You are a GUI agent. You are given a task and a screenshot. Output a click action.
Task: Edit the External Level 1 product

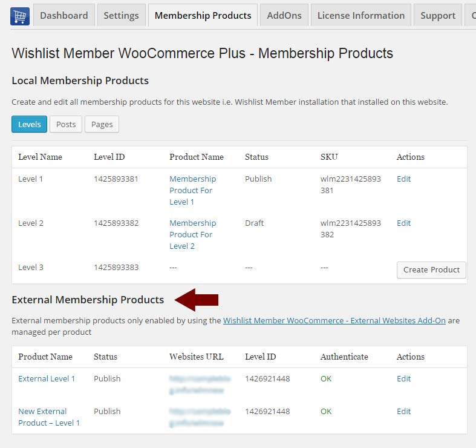[x=404, y=379]
